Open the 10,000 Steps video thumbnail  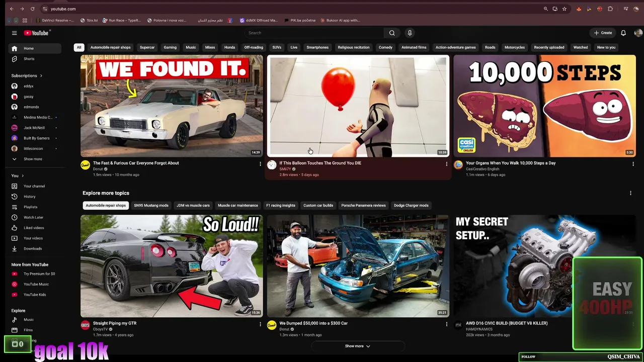click(544, 106)
